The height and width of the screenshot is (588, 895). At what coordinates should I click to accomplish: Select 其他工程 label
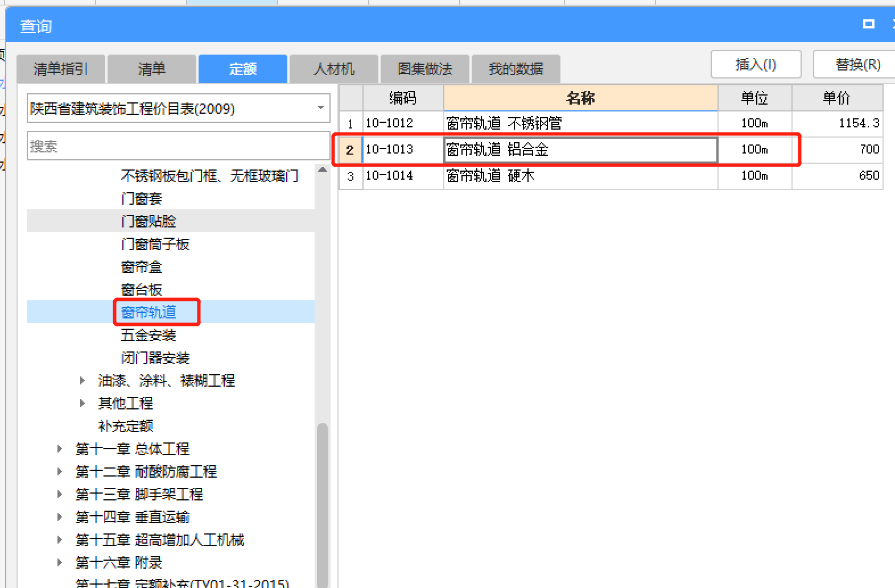tap(126, 403)
